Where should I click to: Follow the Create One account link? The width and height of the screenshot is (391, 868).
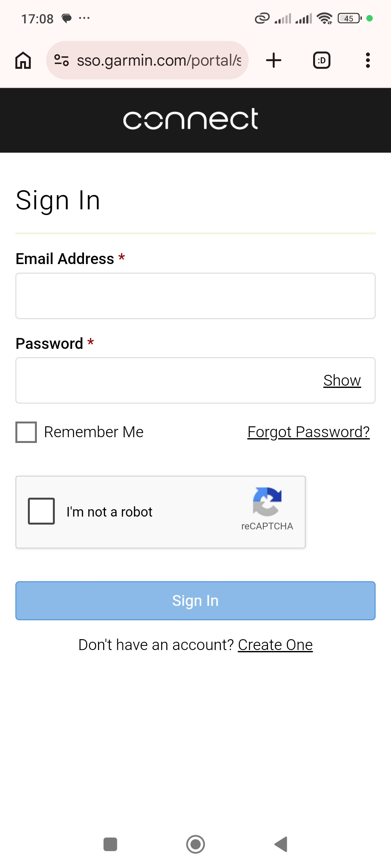tap(275, 645)
